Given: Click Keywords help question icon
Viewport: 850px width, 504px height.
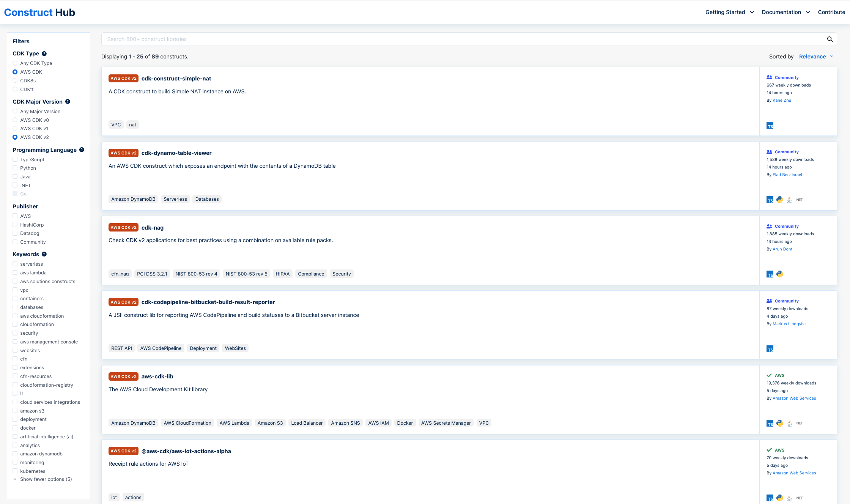Looking at the screenshot, I should click(x=44, y=254).
